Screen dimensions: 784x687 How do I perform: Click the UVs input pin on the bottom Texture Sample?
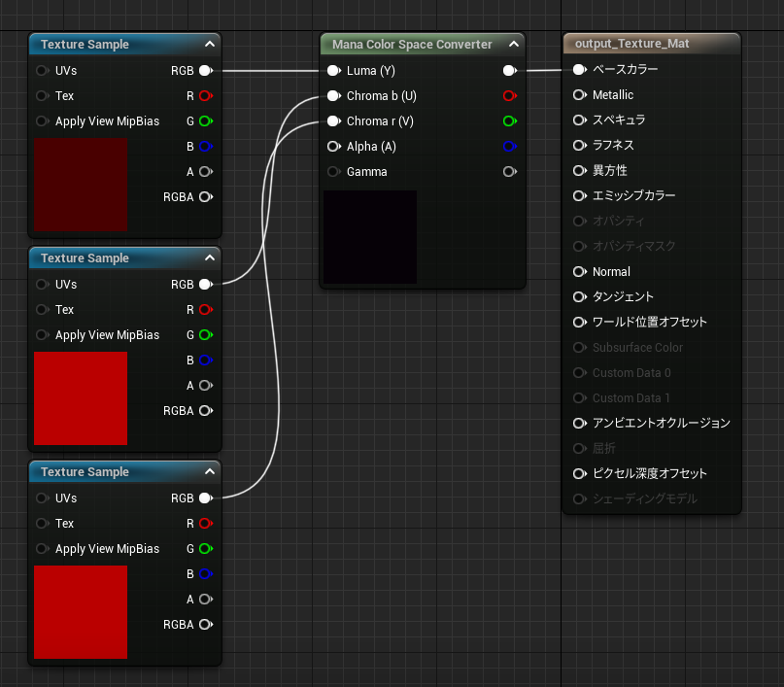click(x=43, y=498)
